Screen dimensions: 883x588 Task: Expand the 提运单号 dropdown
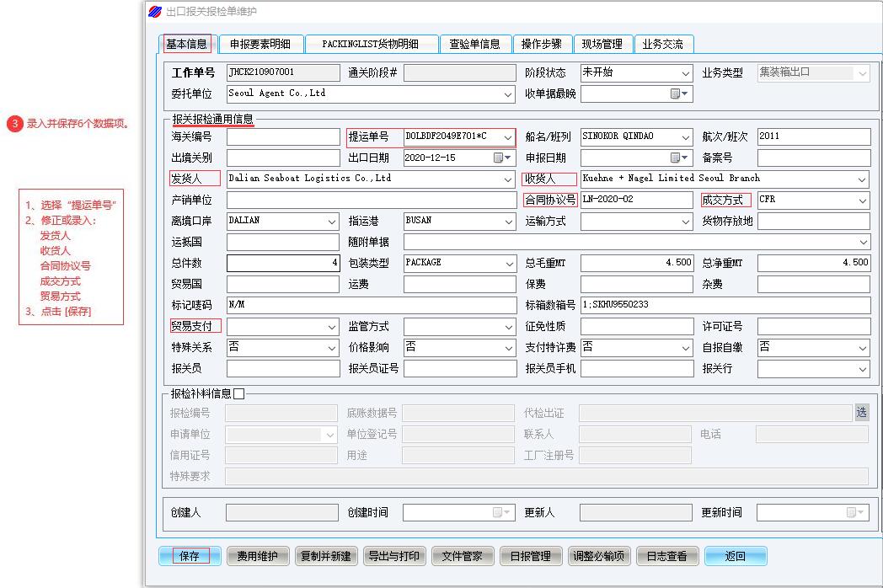[x=508, y=136]
